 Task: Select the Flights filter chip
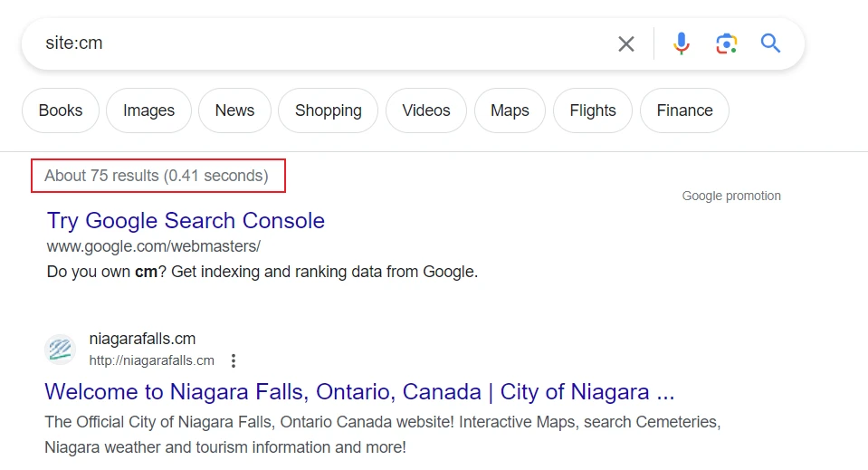tap(593, 110)
